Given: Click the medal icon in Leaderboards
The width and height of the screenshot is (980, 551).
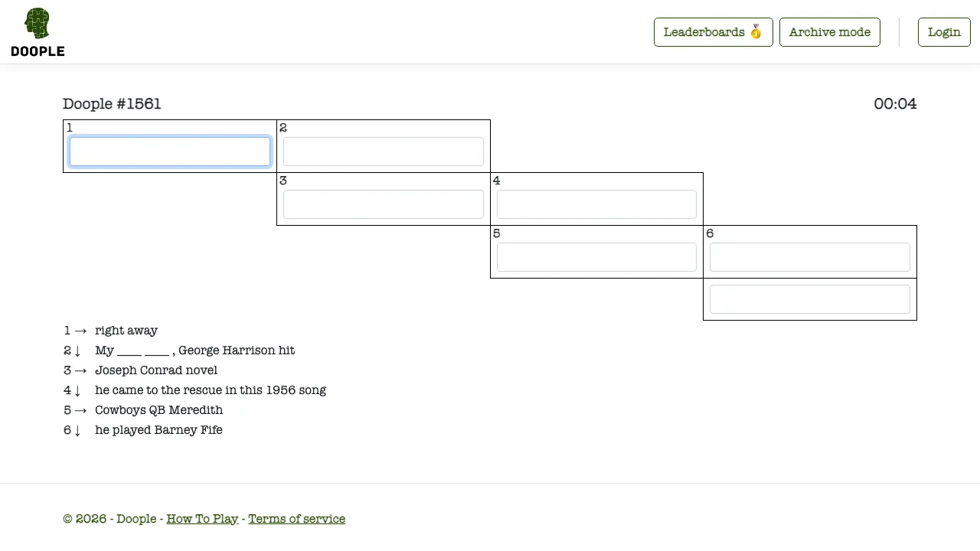Looking at the screenshot, I should (756, 32).
